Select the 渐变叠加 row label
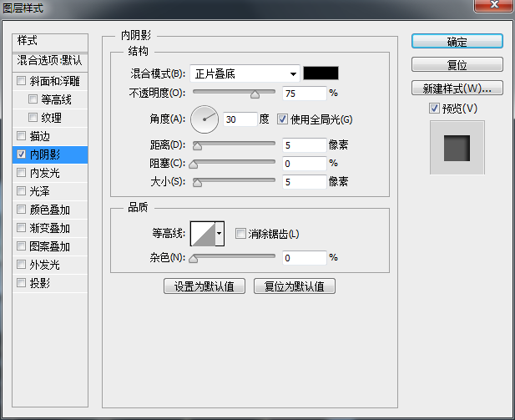 tap(49, 228)
